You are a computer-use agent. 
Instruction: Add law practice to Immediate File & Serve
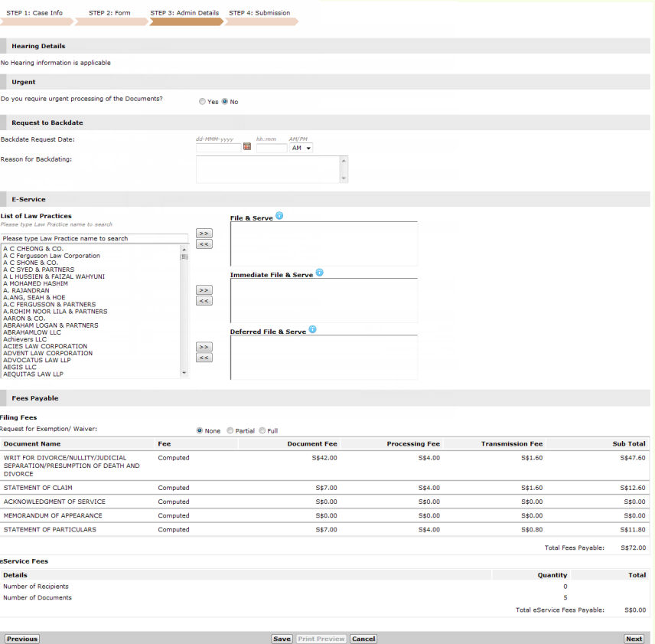pos(204,289)
